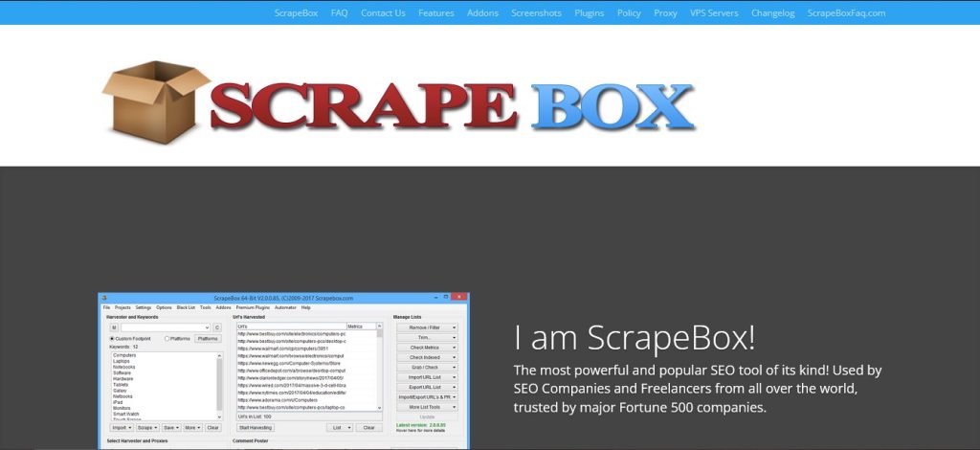Select the Custom Footprint radio button
This screenshot has width=980, height=450.
[112, 339]
